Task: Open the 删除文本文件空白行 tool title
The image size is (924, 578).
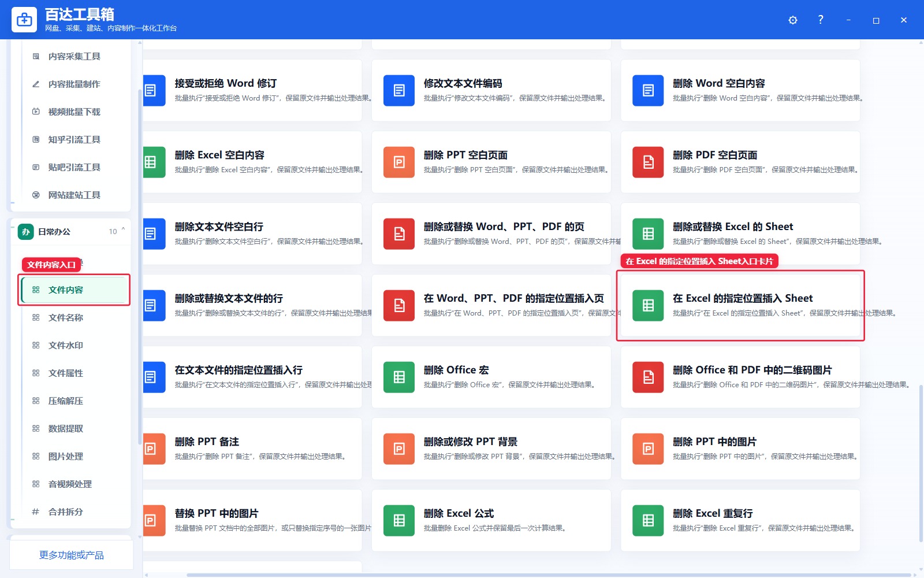Action: pos(219,227)
